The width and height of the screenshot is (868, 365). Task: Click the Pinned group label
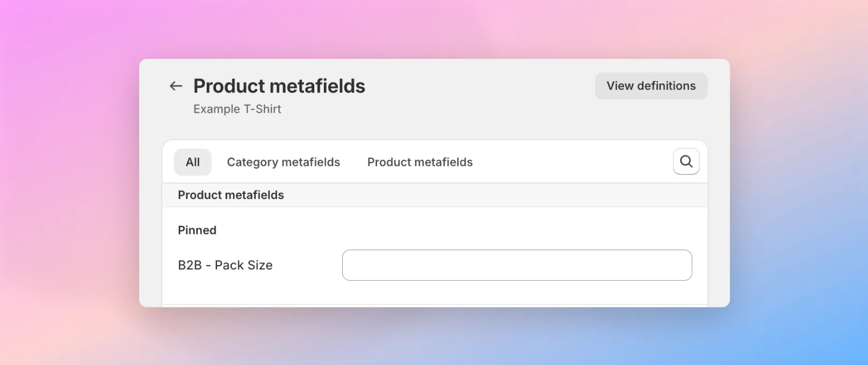[197, 230]
